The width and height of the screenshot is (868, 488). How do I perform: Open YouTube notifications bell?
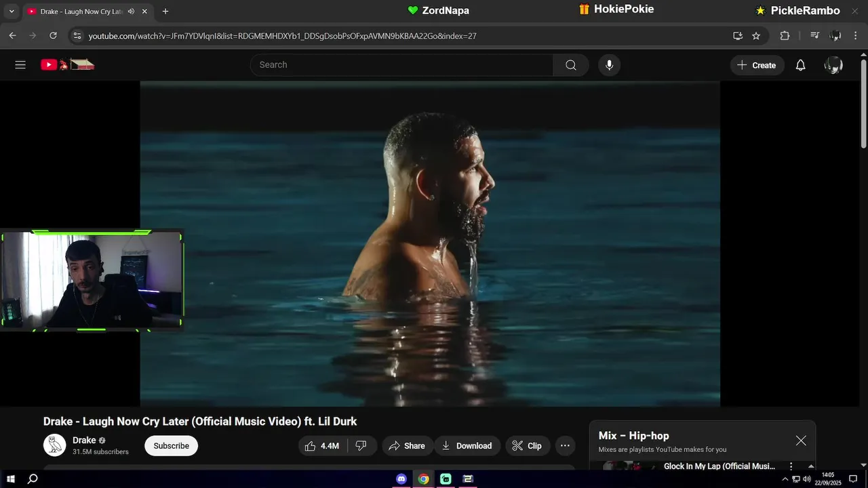(801, 65)
